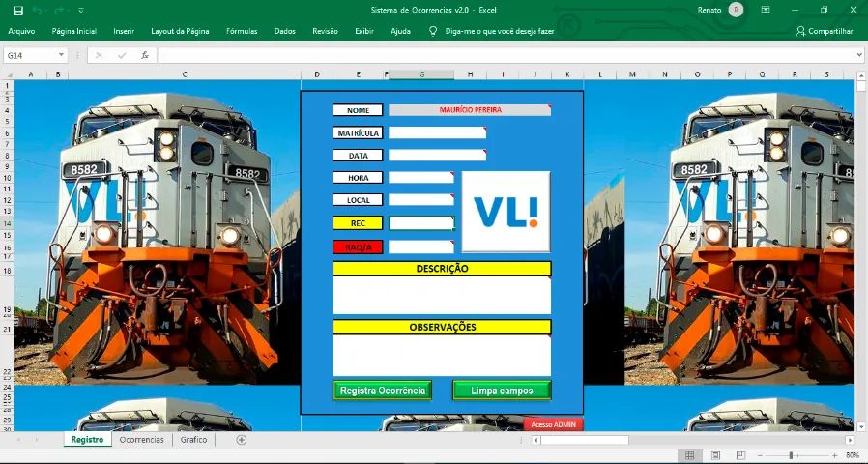This screenshot has width=868, height=464.
Task: Add a new sheet with plus icon
Action: (x=242, y=440)
